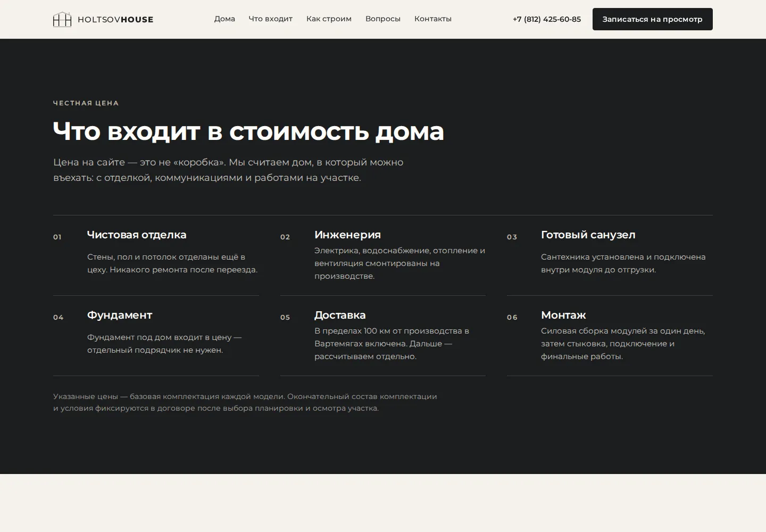Click description starting Силовая сборка модулей
Viewport: 766px width, 532px height.
point(623,344)
